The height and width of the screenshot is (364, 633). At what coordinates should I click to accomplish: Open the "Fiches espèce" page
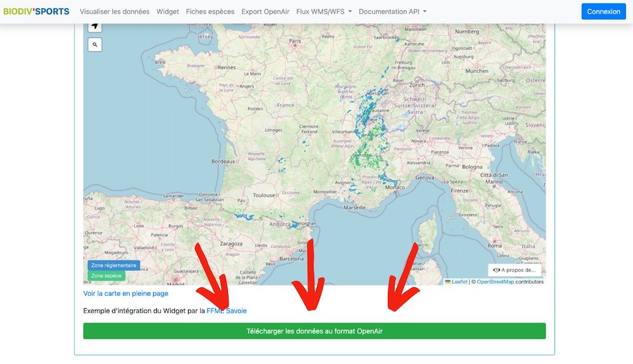click(210, 11)
